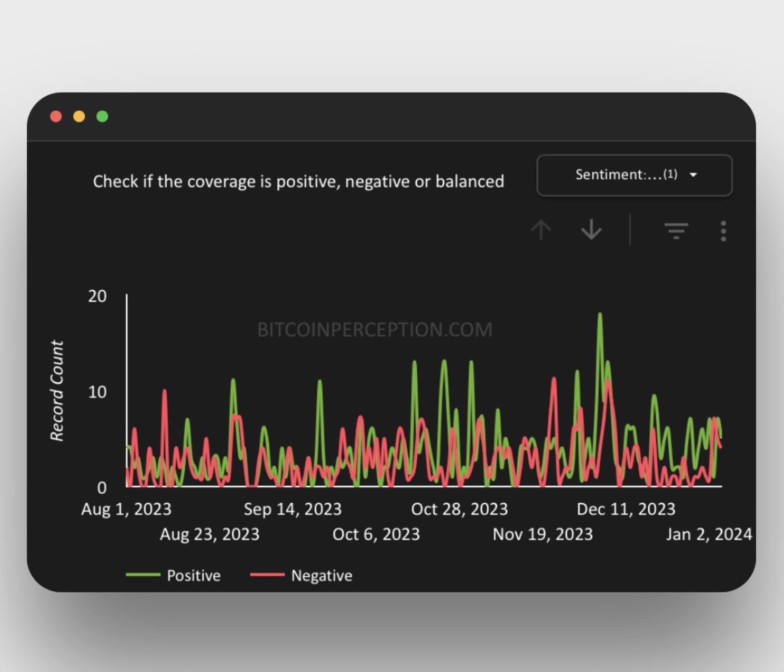The image size is (784, 672).
Task: Open the Sentiment dropdown selector
Action: click(x=634, y=175)
